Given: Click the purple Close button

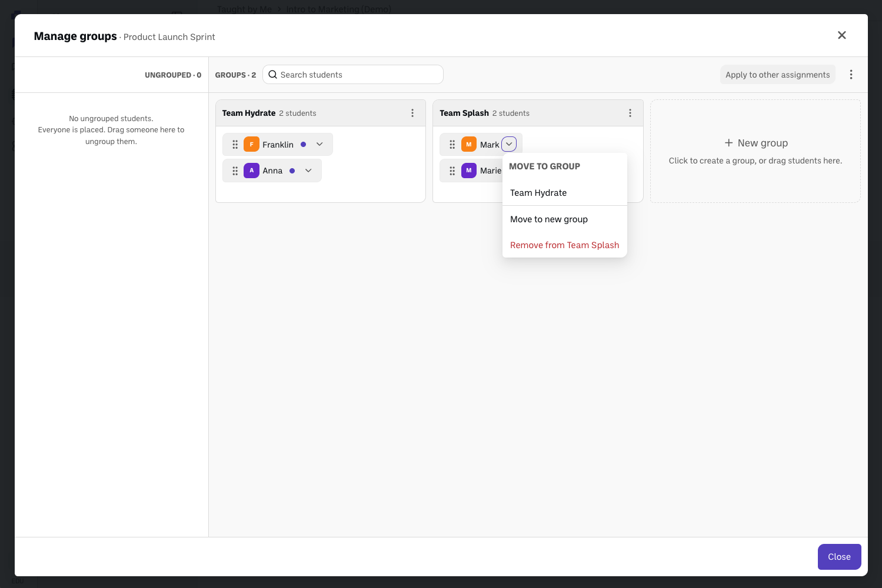Looking at the screenshot, I should 839,557.
